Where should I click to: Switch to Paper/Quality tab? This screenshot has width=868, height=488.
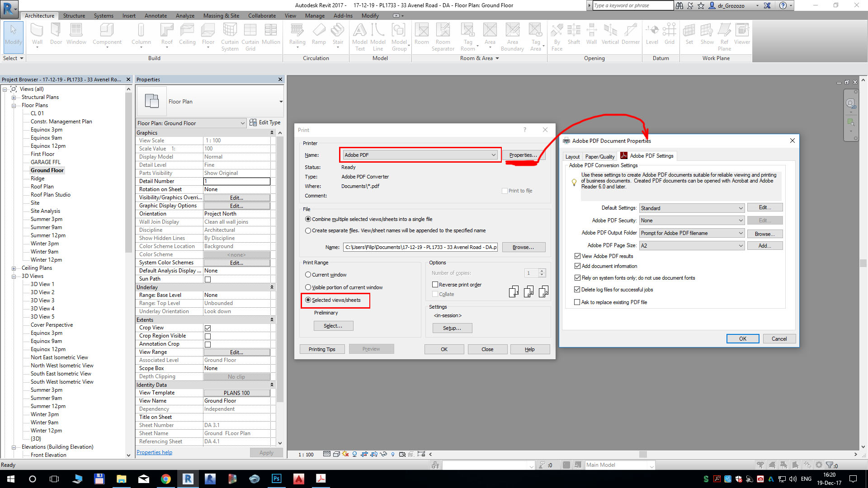click(600, 157)
